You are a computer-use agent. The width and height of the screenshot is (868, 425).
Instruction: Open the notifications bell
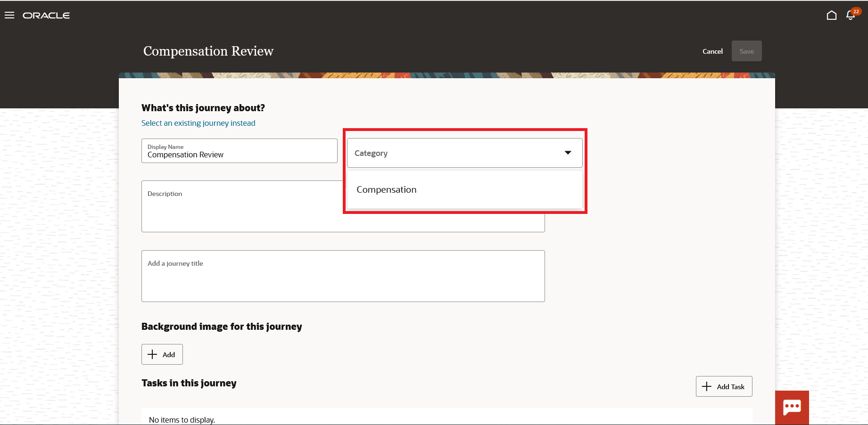(x=851, y=16)
